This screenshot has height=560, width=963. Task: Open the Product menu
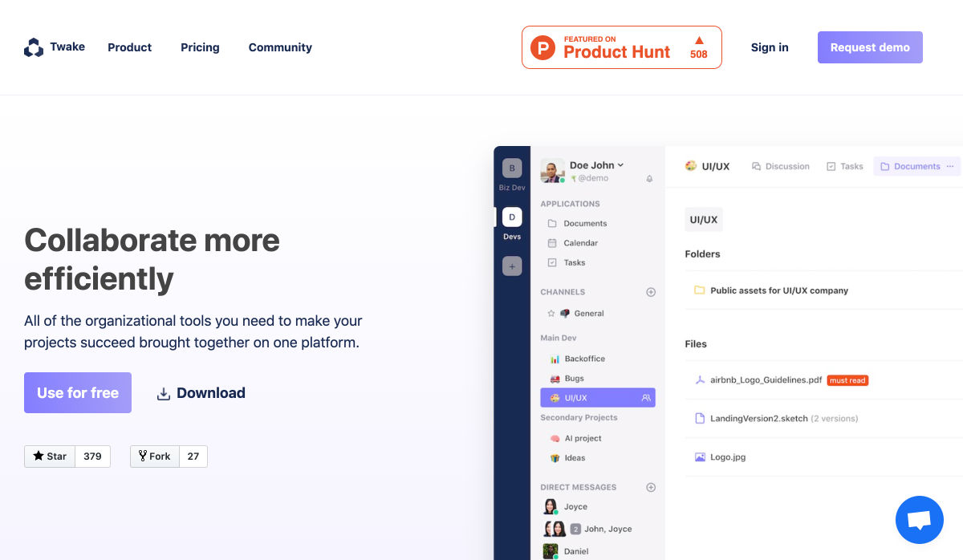point(129,47)
